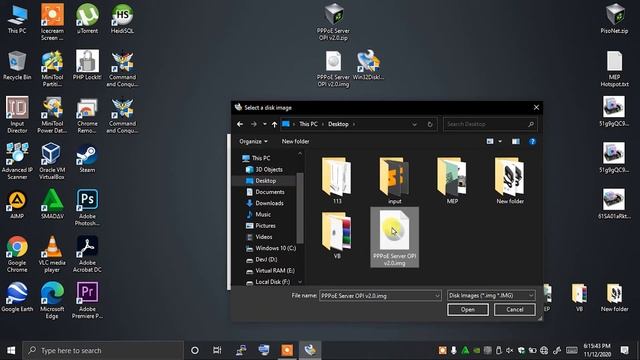Select Local Disk (F:) drive
640x360 pixels.
(267, 282)
